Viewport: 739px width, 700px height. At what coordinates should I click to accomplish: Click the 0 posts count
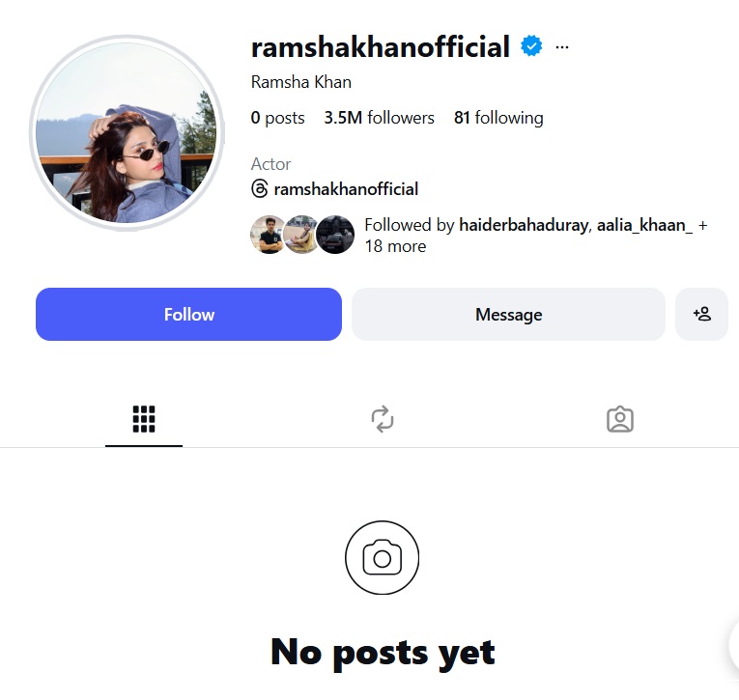(x=277, y=118)
